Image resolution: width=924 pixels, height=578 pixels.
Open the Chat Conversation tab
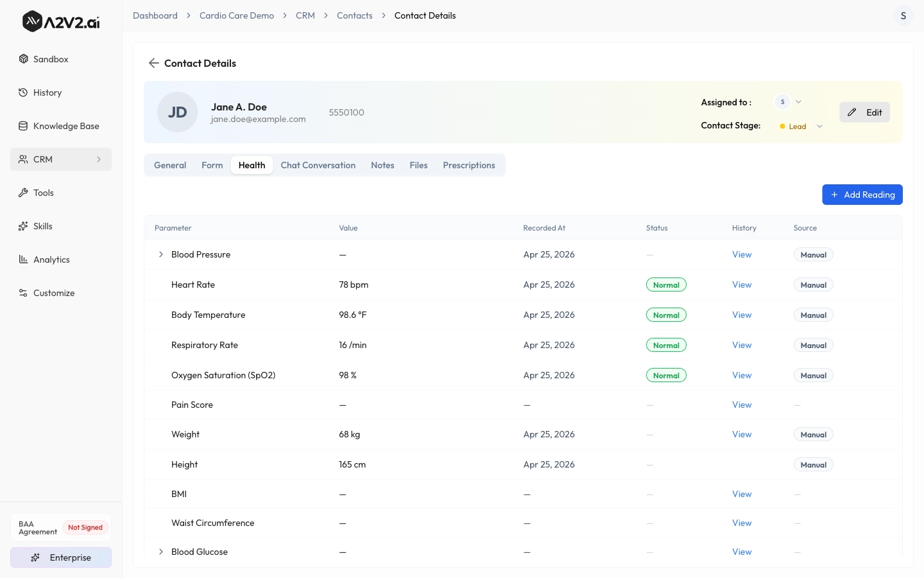click(x=318, y=165)
